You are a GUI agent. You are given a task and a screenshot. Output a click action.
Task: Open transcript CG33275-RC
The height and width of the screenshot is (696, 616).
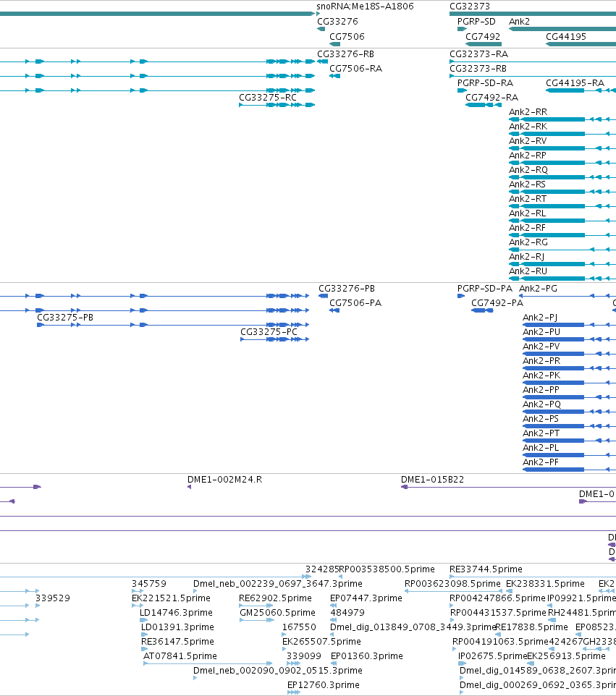(x=268, y=97)
